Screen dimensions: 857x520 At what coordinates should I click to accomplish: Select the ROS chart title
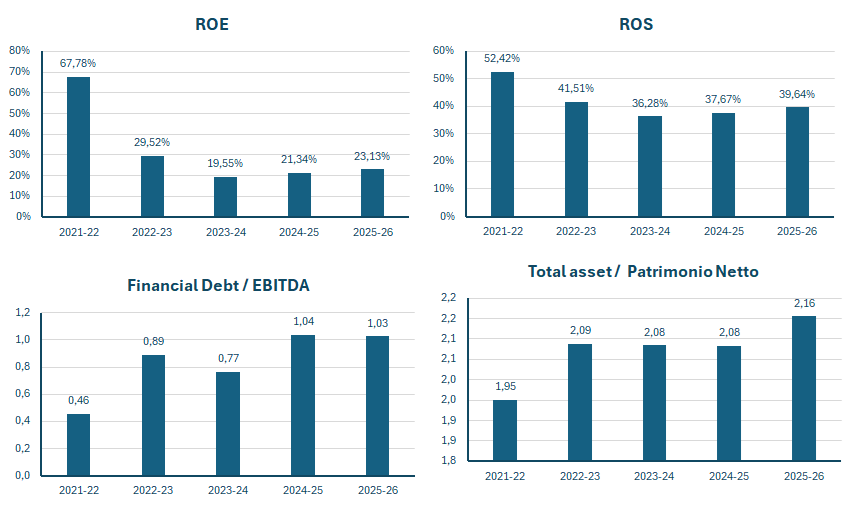click(636, 25)
